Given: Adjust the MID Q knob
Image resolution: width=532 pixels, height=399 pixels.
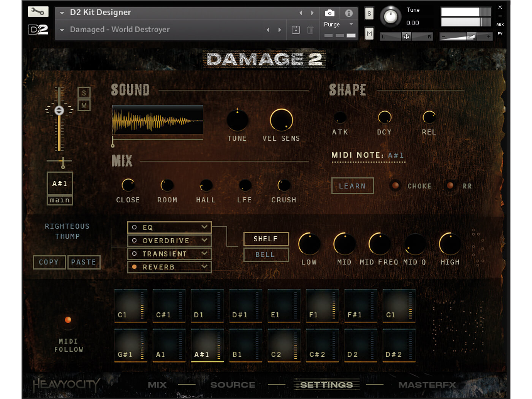Looking at the screenshot, I should (x=415, y=244).
